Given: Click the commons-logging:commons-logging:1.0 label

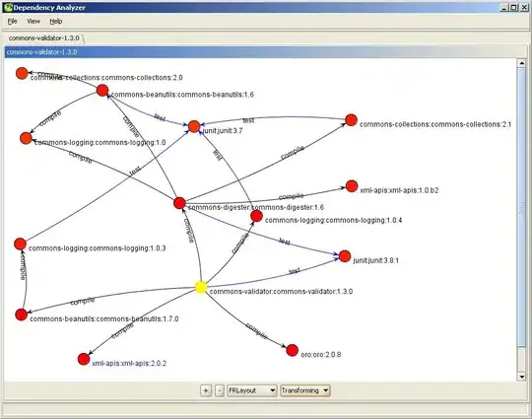Looking at the screenshot, I should point(100,142).
